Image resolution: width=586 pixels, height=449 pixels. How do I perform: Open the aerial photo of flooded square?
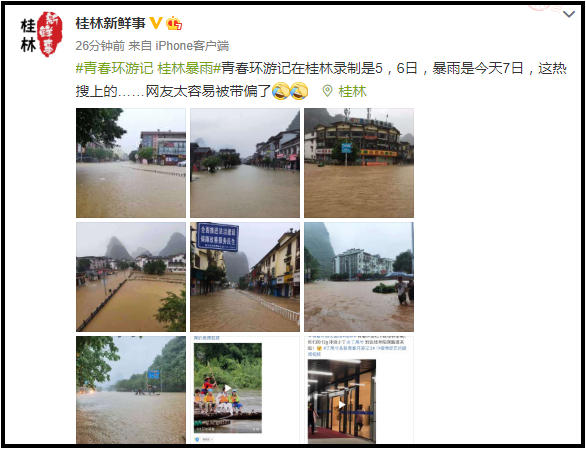[x=131, y=277]
